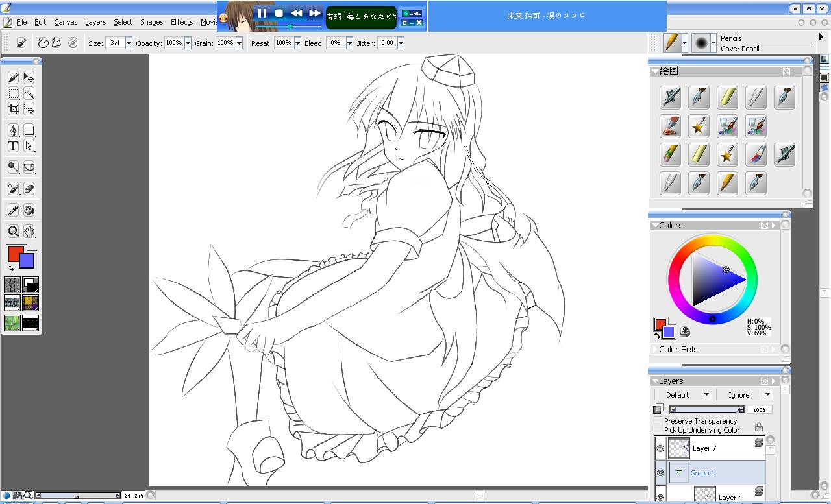Click the clone color stamp icon
Screen dimensions: 831x504
(x=685, y=333)
